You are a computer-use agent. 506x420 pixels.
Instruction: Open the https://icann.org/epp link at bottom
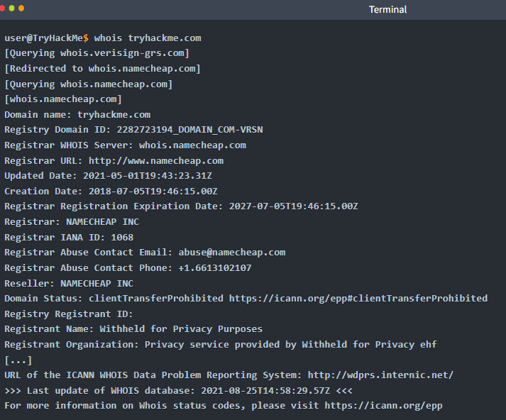coord(383,406)
